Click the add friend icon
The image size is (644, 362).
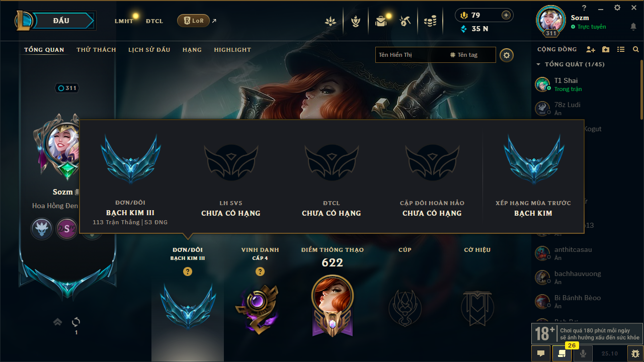click(x=591, y=49)
